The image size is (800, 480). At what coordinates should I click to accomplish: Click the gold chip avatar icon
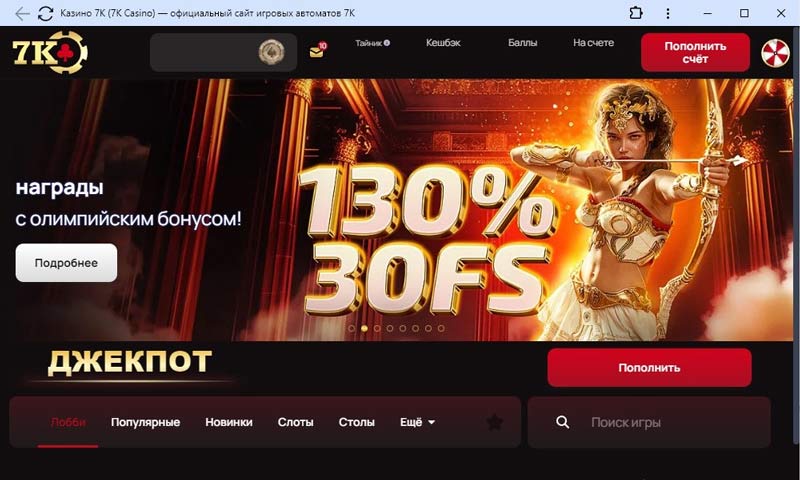click(x=271, y=52)
